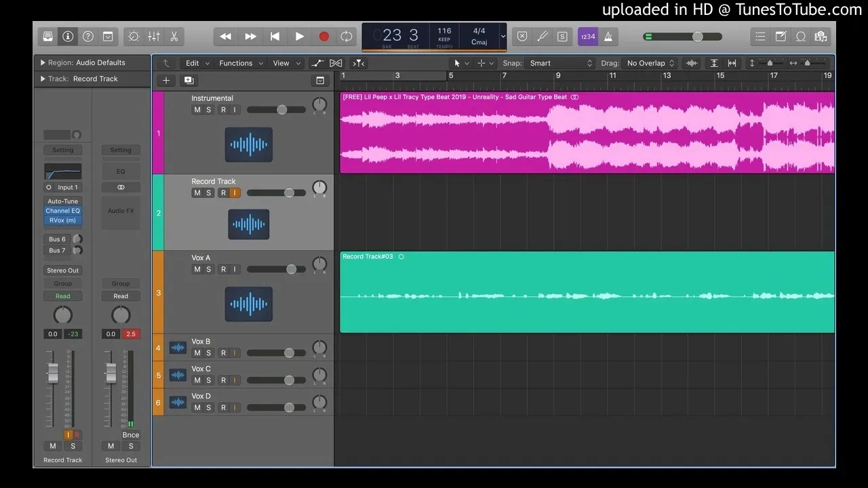868x488 pixels.
Task: Toggle the Count-in 1234 button
Action: pyautogui.click(x=587, y=37)
